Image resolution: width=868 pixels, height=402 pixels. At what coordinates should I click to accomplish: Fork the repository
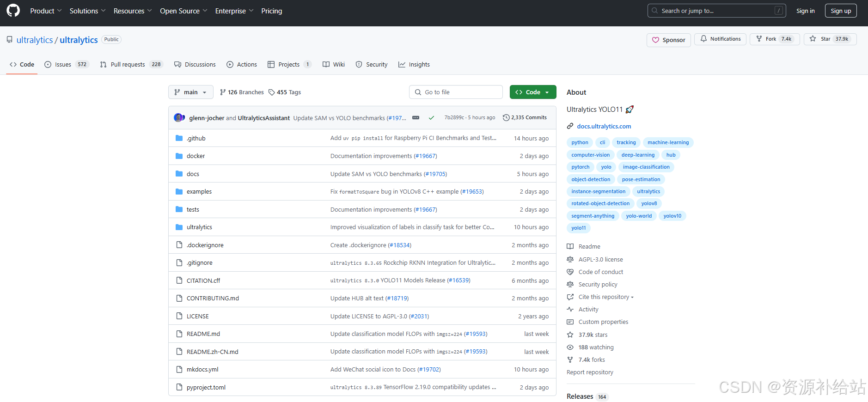[775, 39]
